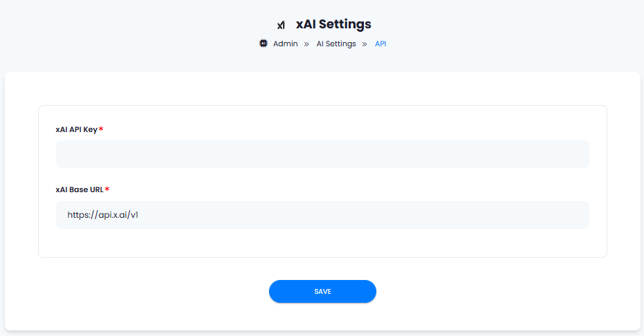
Task: Click the AI chip icon before Admin
Action: pyautogui.click(x=264, y=44)
